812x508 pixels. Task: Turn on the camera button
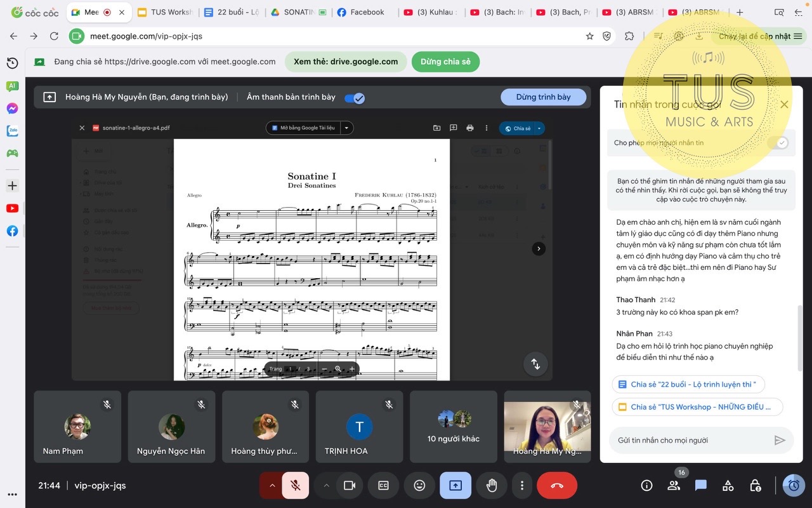click(x=349, y=485)
